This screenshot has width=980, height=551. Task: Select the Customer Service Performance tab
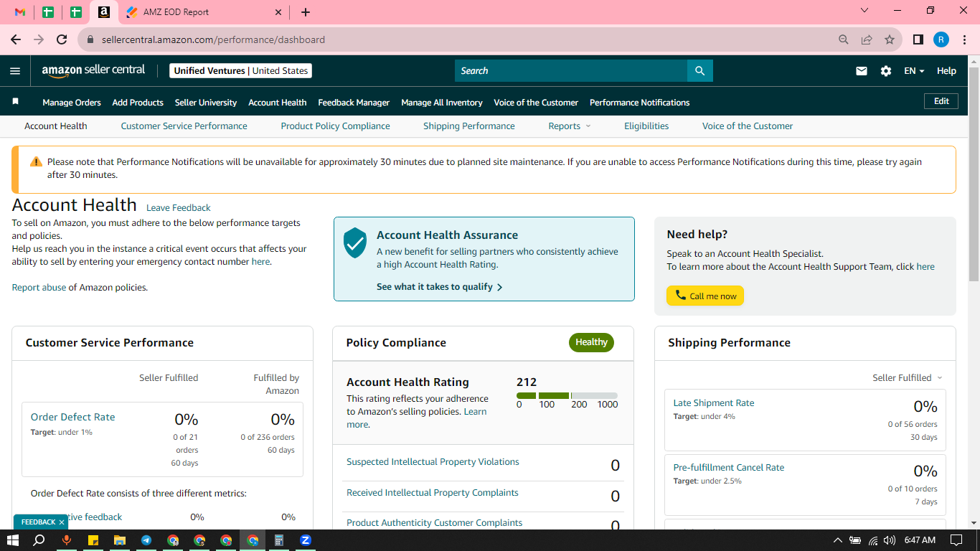pyautogui.click(x=184, y=126)
